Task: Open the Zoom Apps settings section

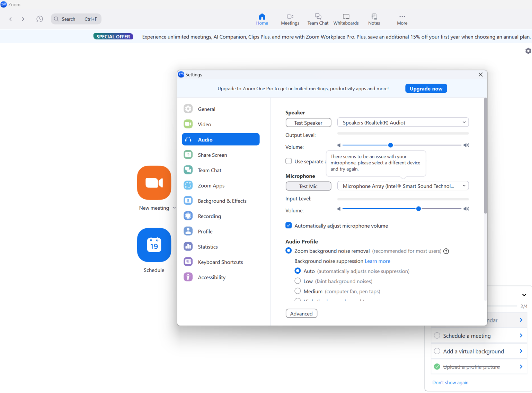Action: [211, 185]
